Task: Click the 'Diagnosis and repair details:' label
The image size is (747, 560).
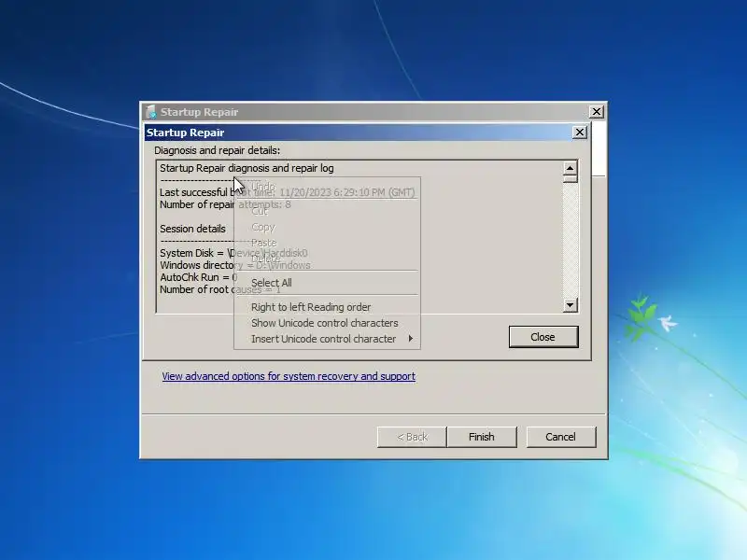Action: pyautogui.click(x=217, y=150)
